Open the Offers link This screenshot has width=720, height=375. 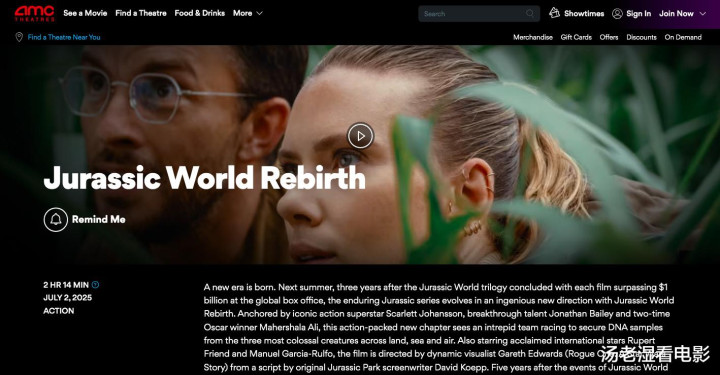pyautogui.click(x=609, y=37)
